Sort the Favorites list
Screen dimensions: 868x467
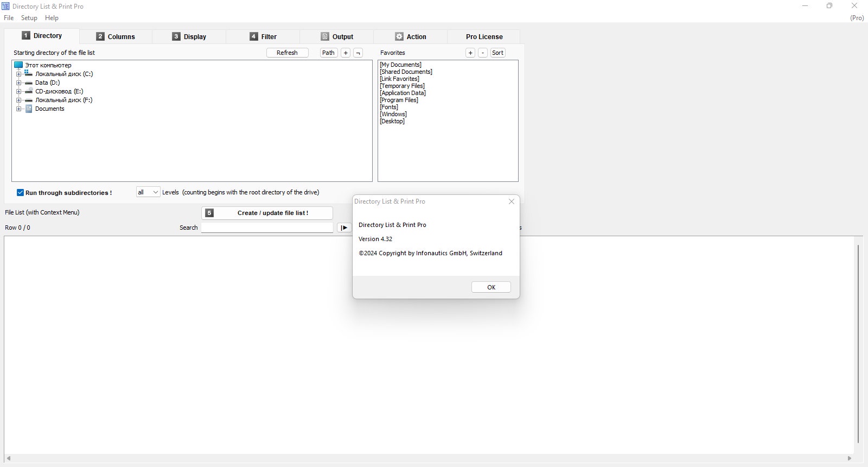497,53
